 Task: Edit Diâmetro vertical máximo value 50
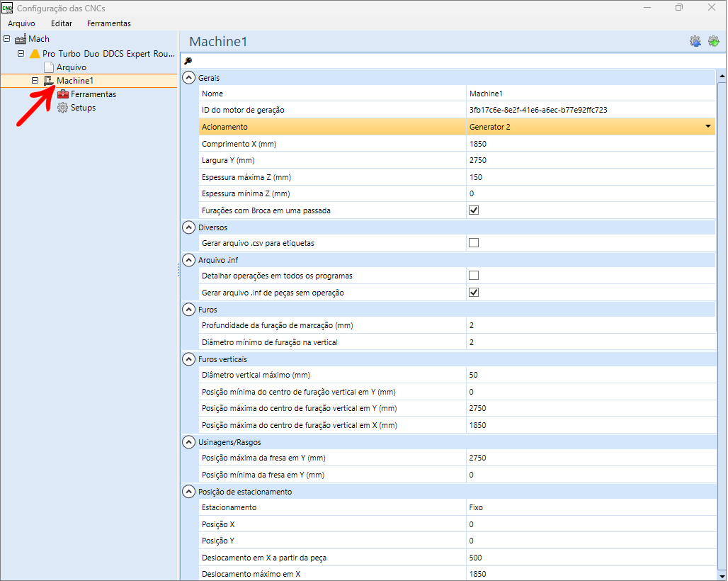click(x=590, y=375)
